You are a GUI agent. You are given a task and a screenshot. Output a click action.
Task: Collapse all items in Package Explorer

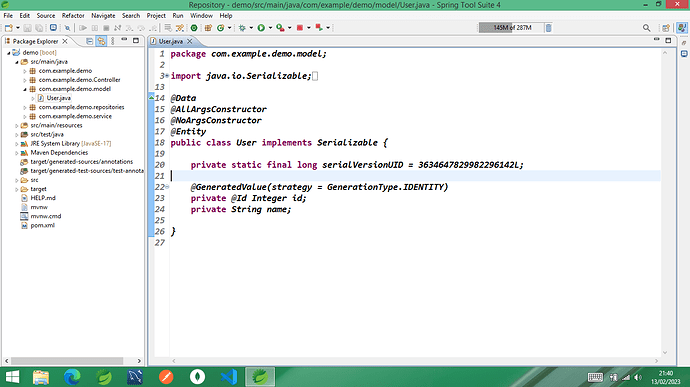[89, 41]
